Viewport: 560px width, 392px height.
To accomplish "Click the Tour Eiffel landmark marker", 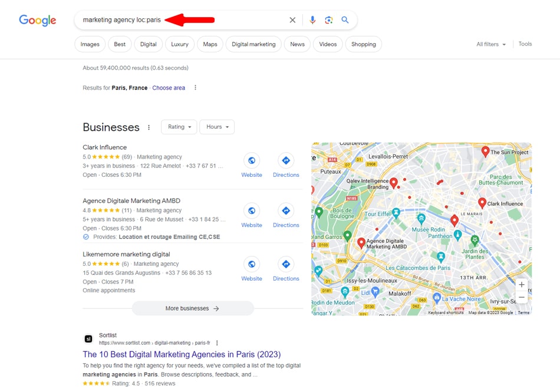I will point(396,213).
